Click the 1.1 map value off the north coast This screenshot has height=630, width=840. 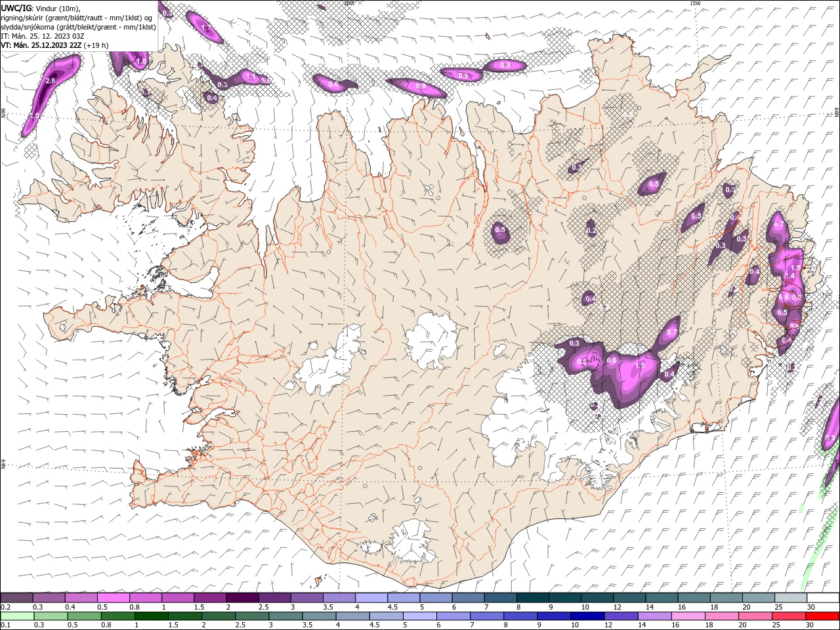pos(249,77)
